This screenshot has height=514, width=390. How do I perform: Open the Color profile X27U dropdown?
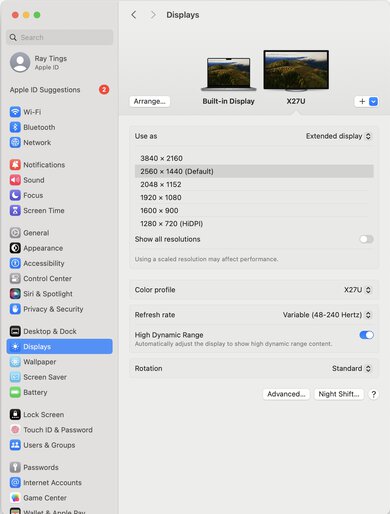click(x=358, y=290)
